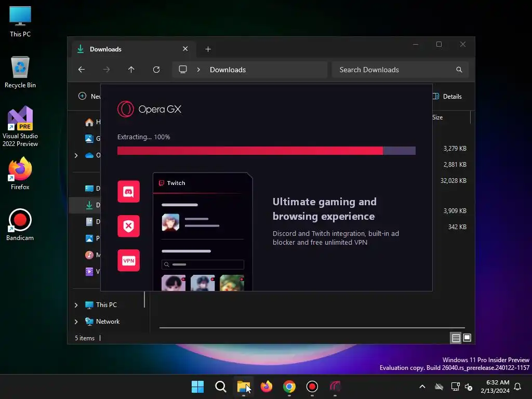532x399 pixels.
Task: Select the file sized 3,909 KB
Action: pyautogui.click(x=455, y=211)
